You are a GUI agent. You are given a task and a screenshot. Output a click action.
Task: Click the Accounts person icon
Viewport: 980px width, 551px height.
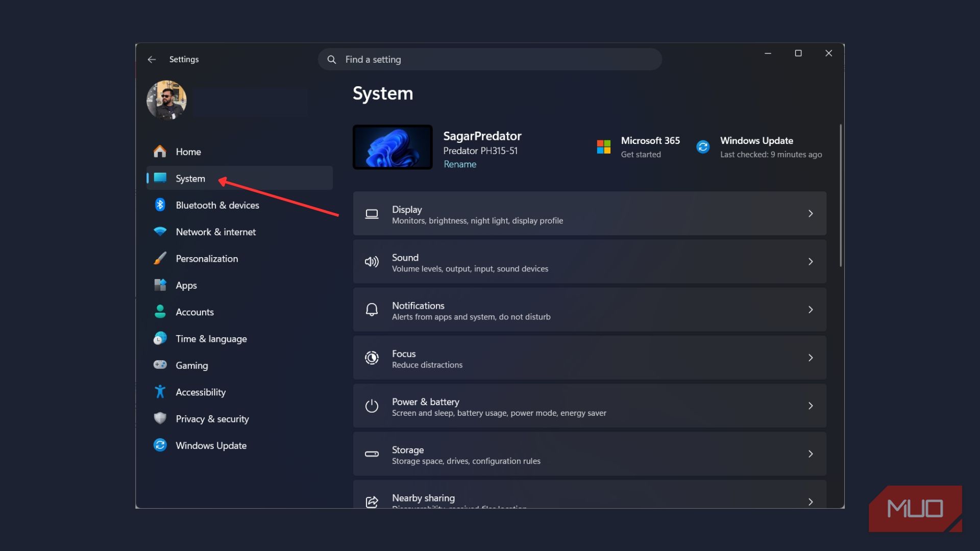click(x=160, y=312)
